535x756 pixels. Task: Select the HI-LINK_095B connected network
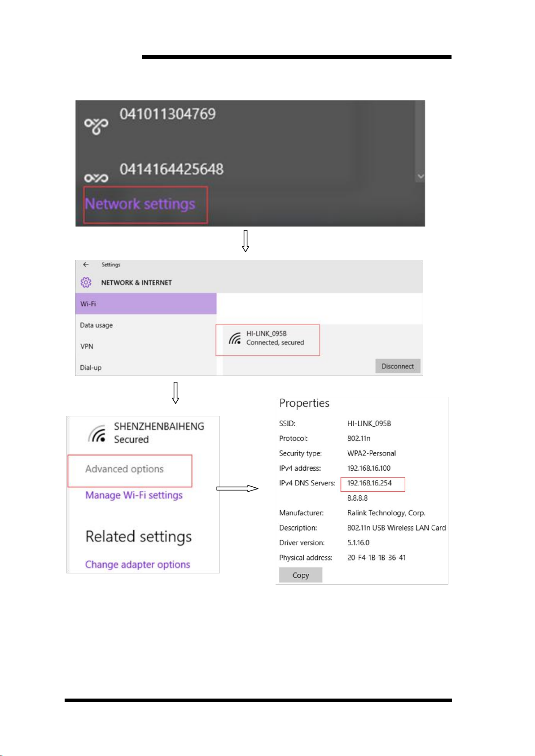click(268, 340)
